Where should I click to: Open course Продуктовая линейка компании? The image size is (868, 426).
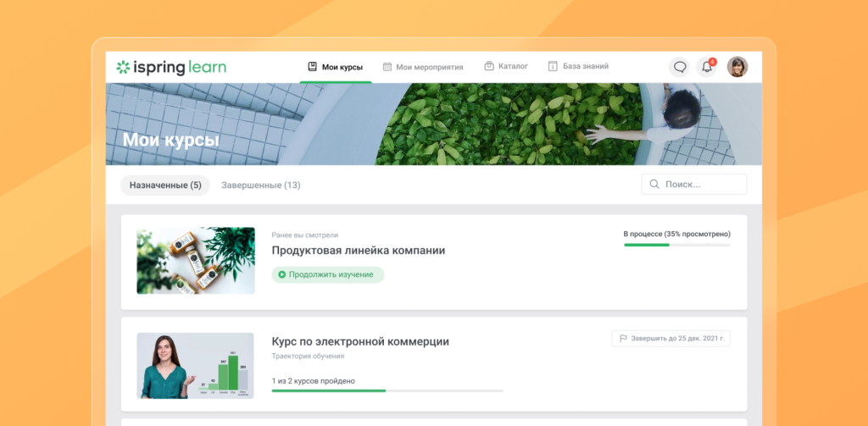pyautogui.click(x=359, y=251)
